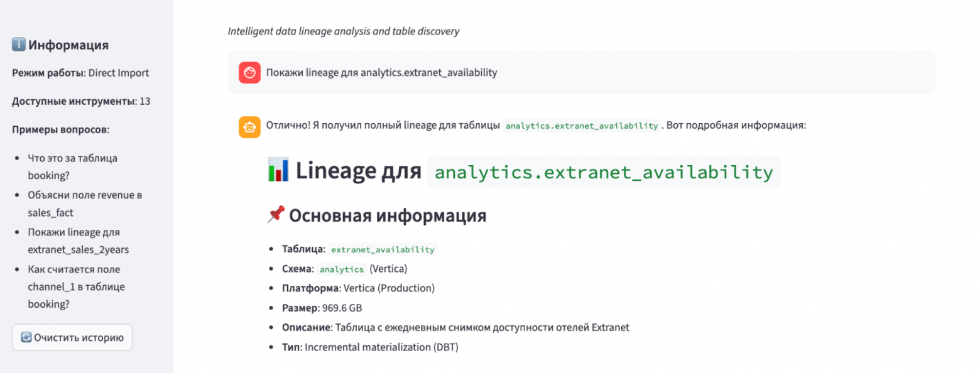Image resolution: width=980 pixels, height=373 pixels.
Task: Click example question Объясни поле revenue в sales_fact
Action: click(85, 204)
